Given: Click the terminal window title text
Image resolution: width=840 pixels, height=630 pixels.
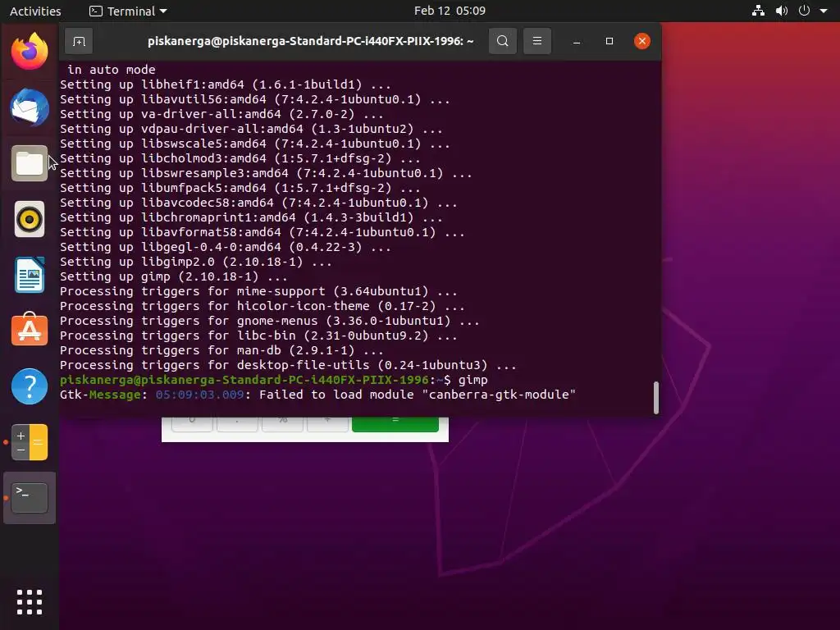Looking at the screenshot, I should [311, 41].
